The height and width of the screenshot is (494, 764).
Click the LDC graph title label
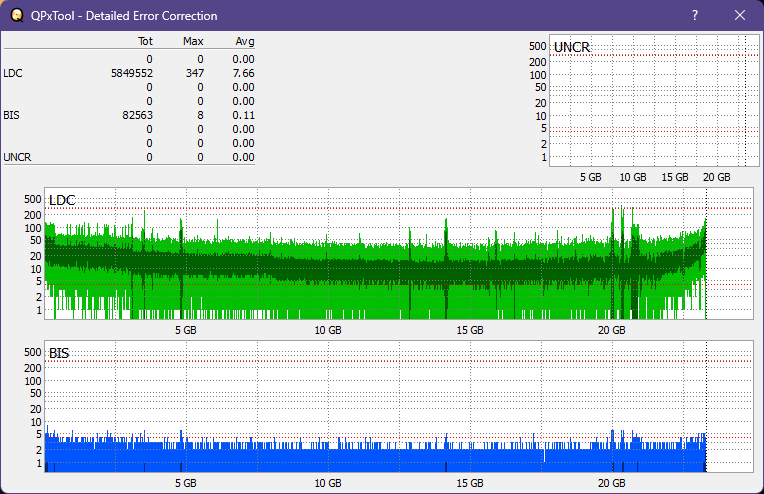[62, 200]
